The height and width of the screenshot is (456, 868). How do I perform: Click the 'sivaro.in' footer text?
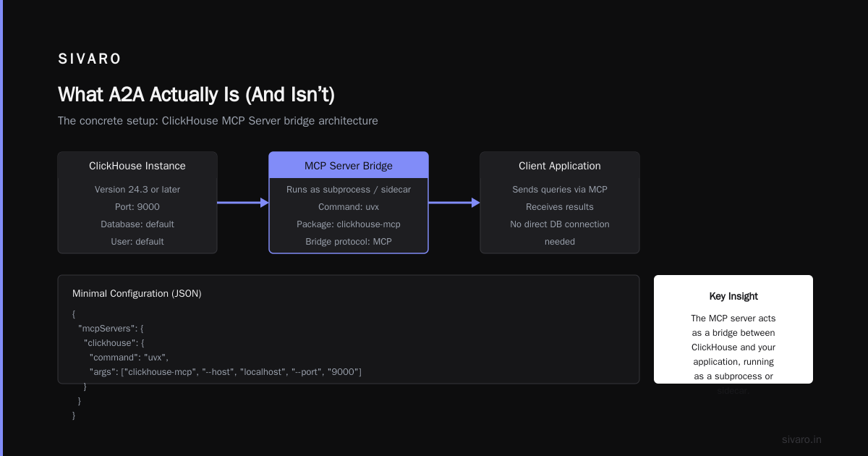click(802, 439)
